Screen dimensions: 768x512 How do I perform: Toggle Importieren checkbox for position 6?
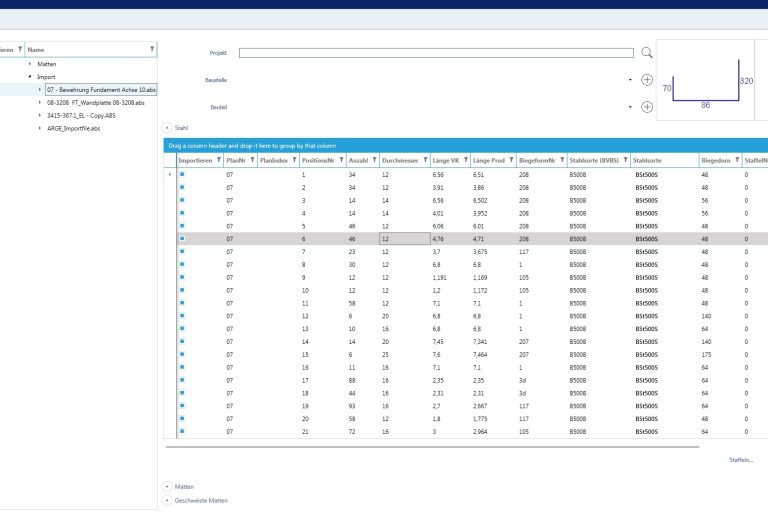pos(182,239)
